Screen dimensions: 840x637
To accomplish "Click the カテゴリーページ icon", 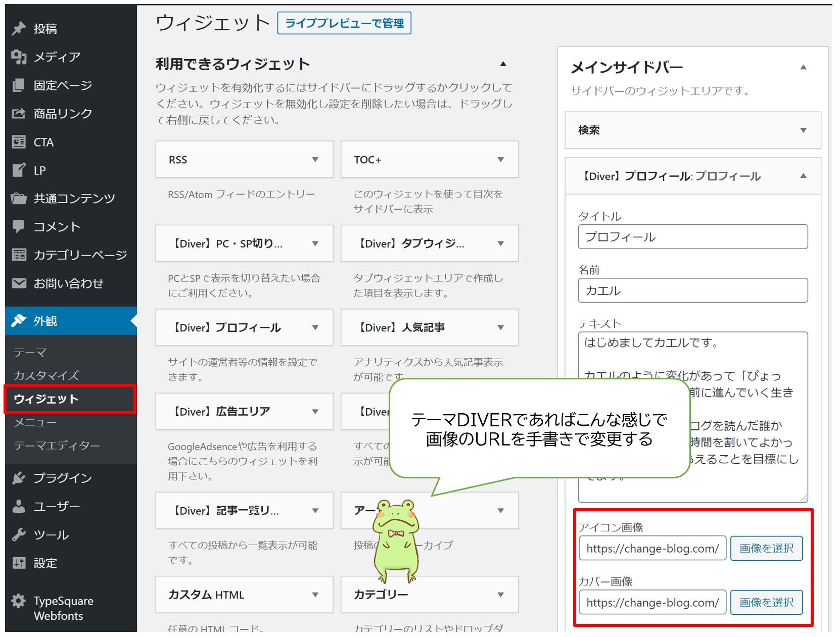I will [18, 255].
